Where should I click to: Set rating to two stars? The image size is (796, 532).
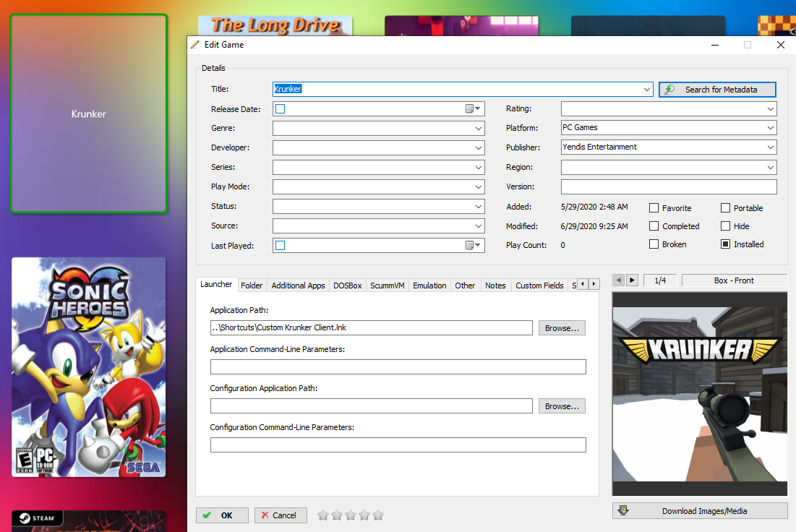[x=337, y=516]
